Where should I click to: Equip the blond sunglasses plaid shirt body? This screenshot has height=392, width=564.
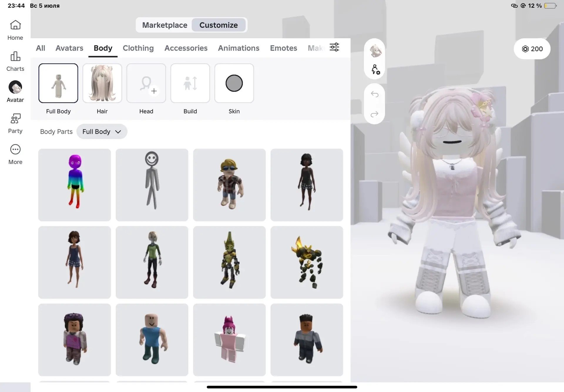pyautogui.click(x=229, y=185)
